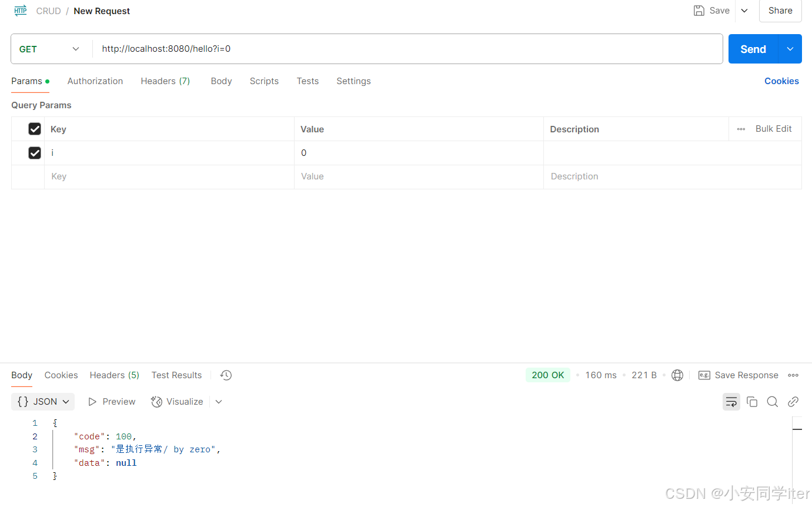812x507 pixels.
Task: Click the value cell containing 0
Action: click(x=419, y=153)
